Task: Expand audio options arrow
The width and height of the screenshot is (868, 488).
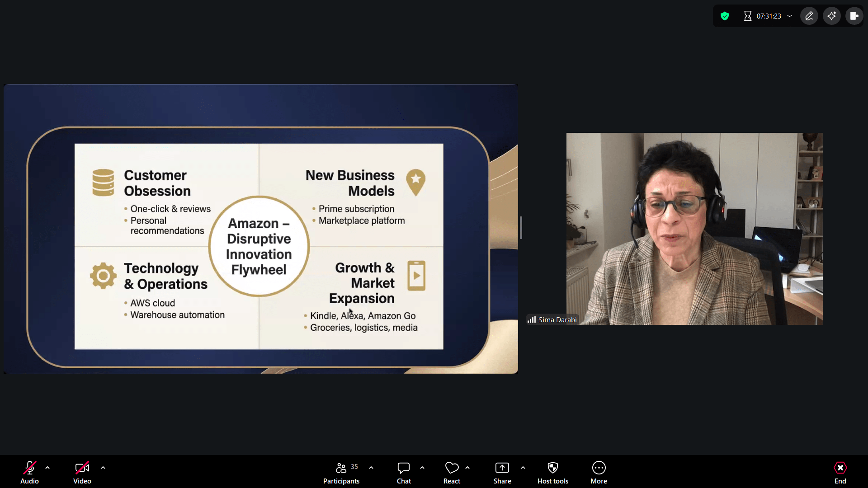Action: (47, 468)
